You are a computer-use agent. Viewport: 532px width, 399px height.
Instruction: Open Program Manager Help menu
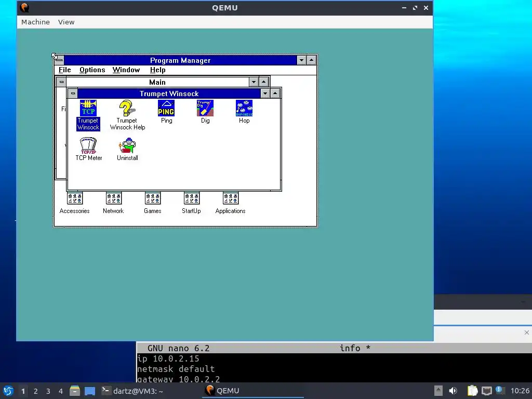(158, 70)
